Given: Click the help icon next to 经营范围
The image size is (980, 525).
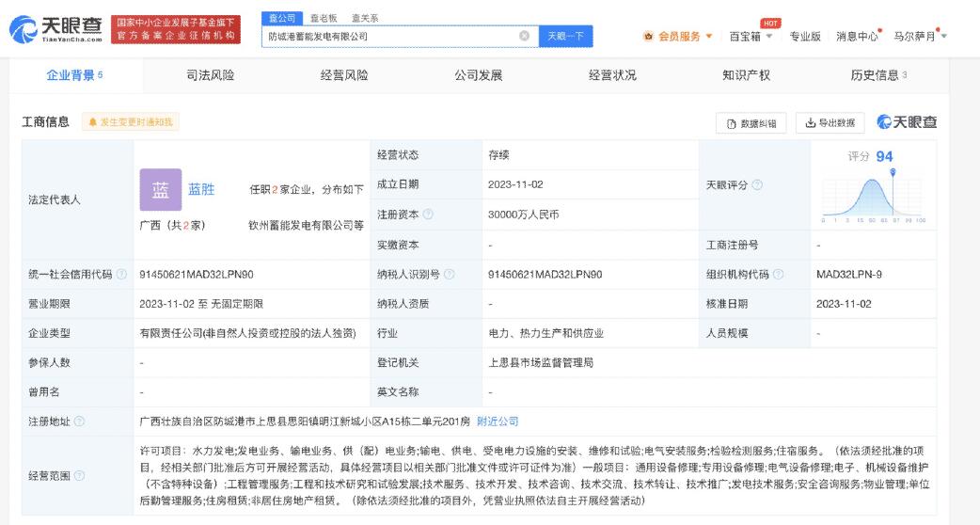Looking at the screenshot, I should tap(79, 476).
